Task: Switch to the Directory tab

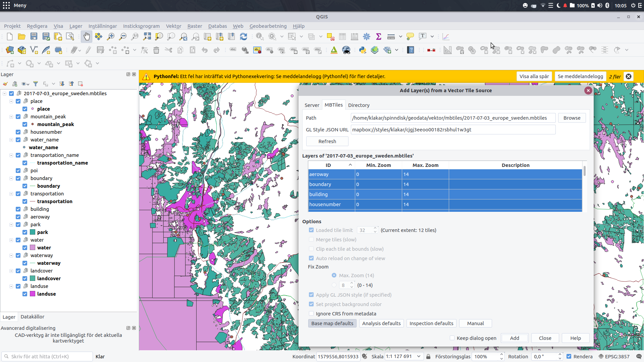Action: pyautogui.click(x=359, y=105)
